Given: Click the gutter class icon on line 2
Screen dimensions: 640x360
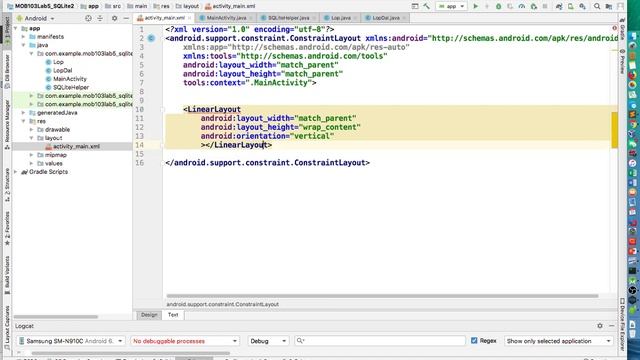Looking at the screenshot, I should [151, 38].
